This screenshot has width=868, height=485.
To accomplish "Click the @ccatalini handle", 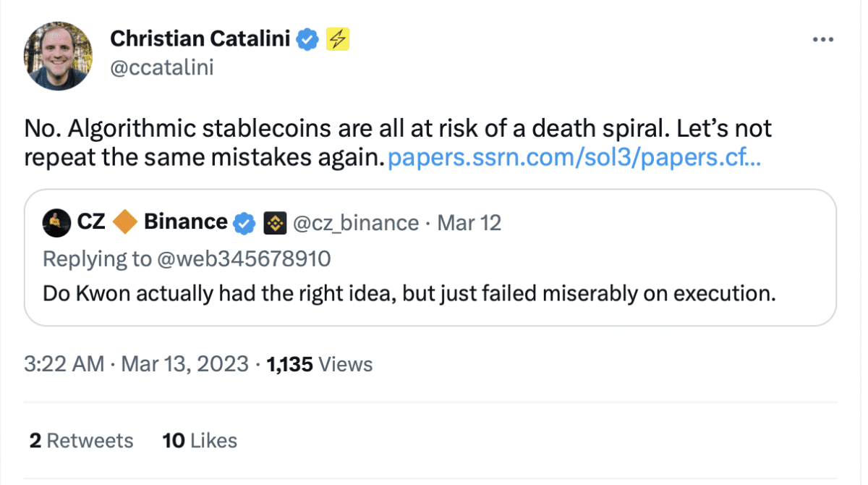I will click(x=161, y=68).
